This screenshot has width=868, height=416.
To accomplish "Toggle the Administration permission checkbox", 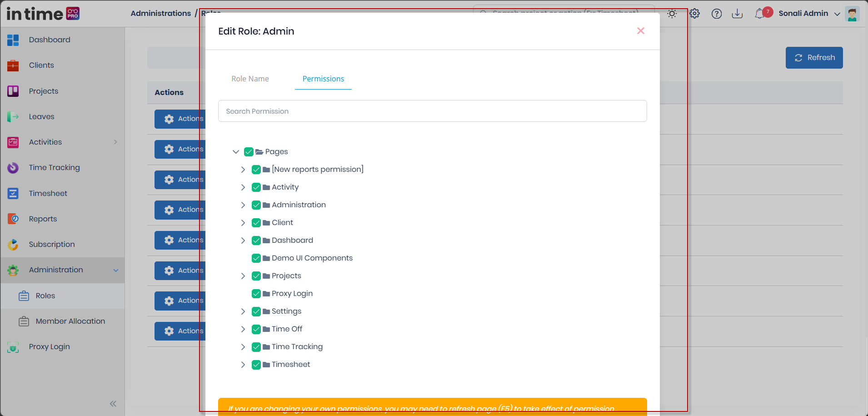I will (x=256, y=205).
